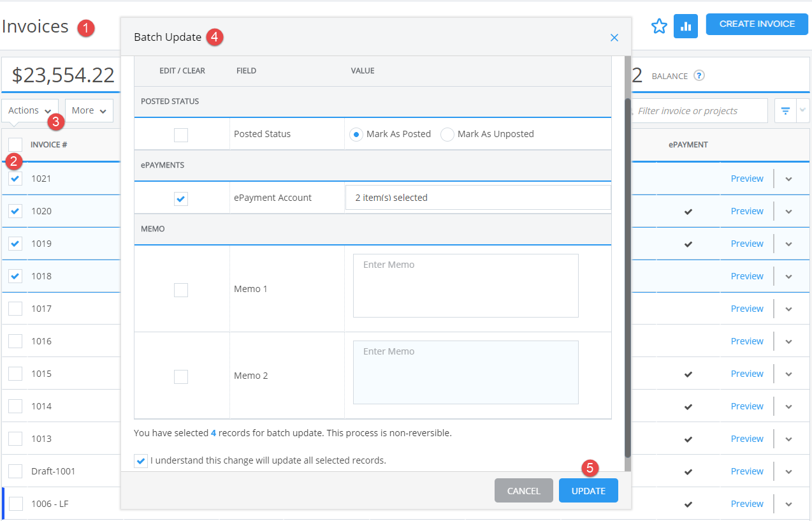Check invoice 1014 checkbox
812x521 pixels.
(x=15, y=406)
